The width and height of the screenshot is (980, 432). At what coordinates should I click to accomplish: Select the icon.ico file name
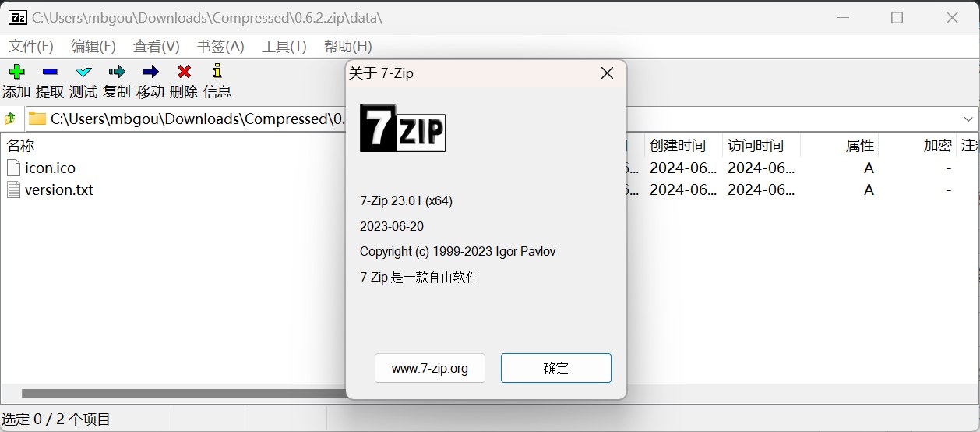50,168
